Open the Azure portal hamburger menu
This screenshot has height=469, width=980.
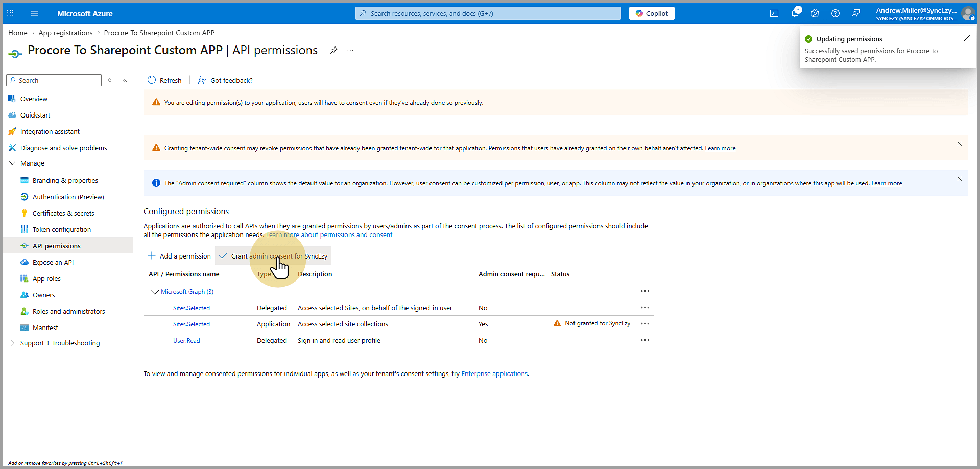(x=35, y=13)
